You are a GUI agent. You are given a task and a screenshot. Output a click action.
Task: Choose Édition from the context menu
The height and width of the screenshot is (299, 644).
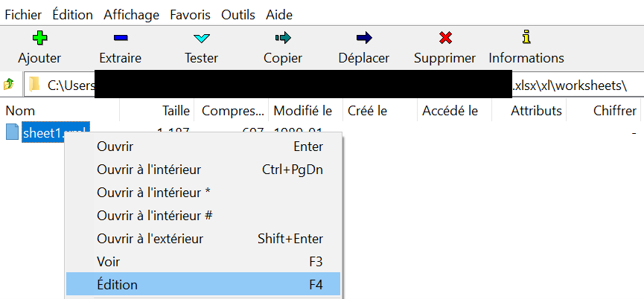(x=203, y=284)
